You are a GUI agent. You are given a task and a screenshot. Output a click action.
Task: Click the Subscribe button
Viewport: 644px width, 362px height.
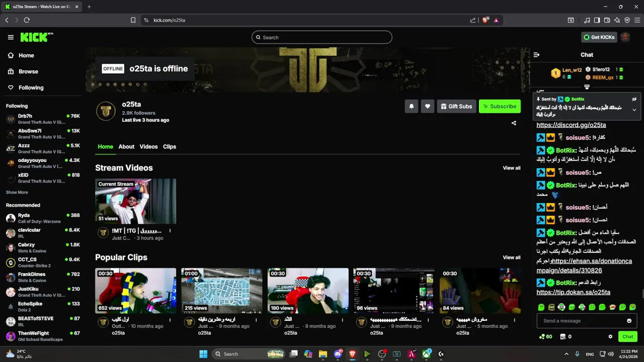pos(500,106)
